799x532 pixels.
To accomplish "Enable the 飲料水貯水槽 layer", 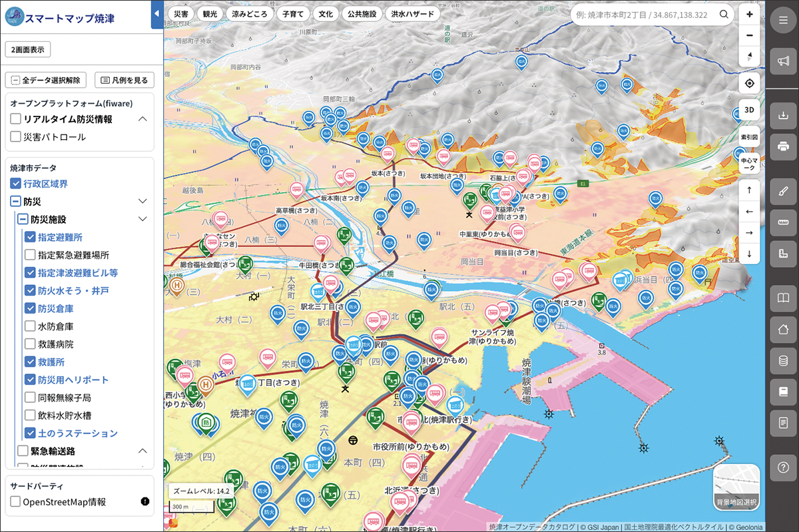I will (x=30, y=415).
